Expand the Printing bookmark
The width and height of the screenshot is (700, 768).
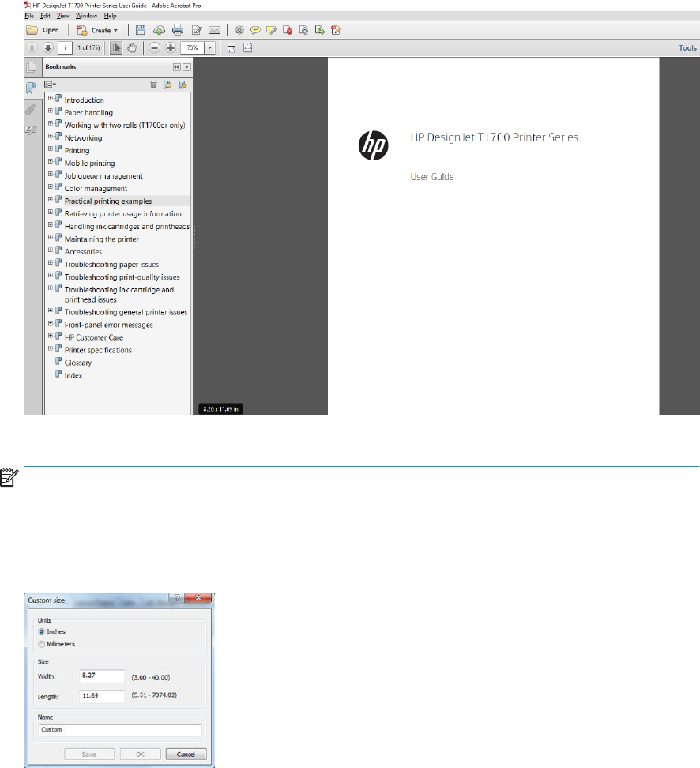point(51,149)
